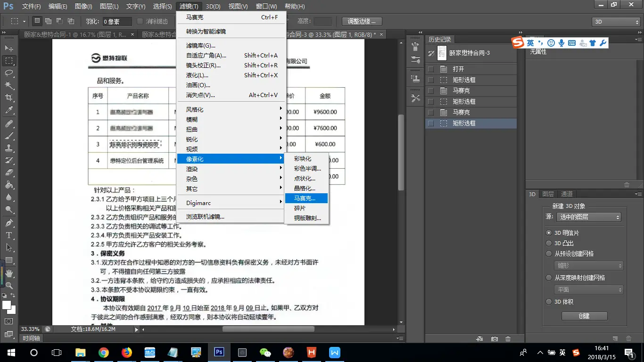Select the Zoom tool

click(9, 286)
